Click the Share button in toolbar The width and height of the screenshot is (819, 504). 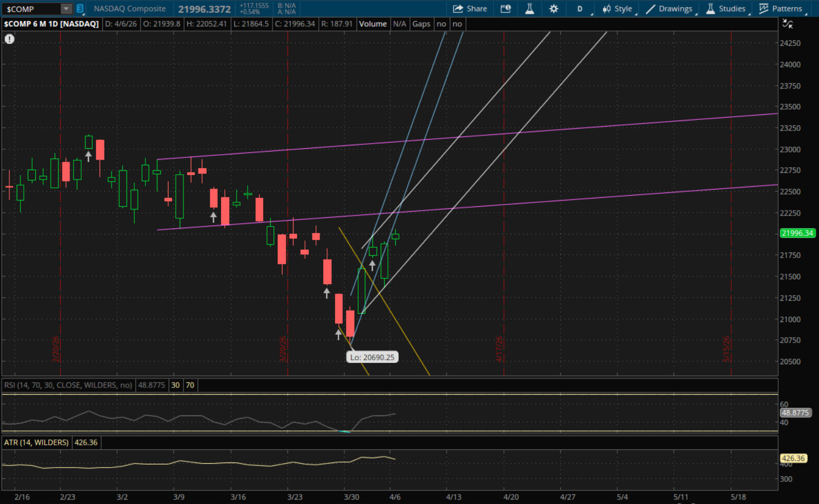coord(470,9)
